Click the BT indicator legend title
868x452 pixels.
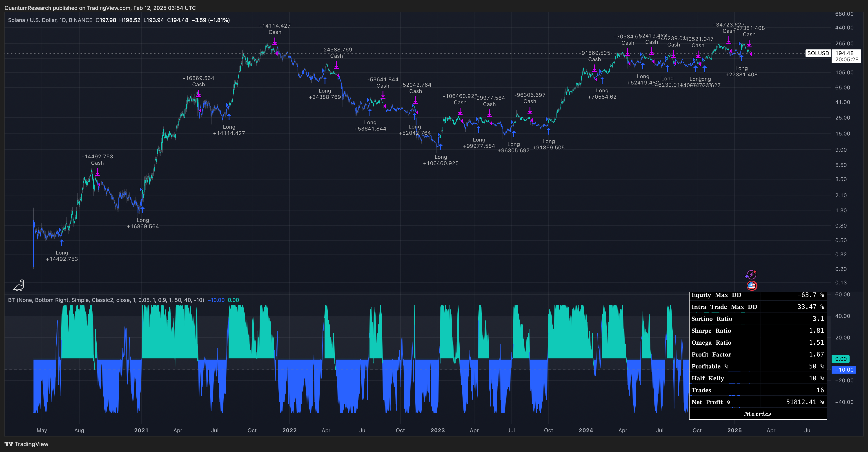pos(106,300)
